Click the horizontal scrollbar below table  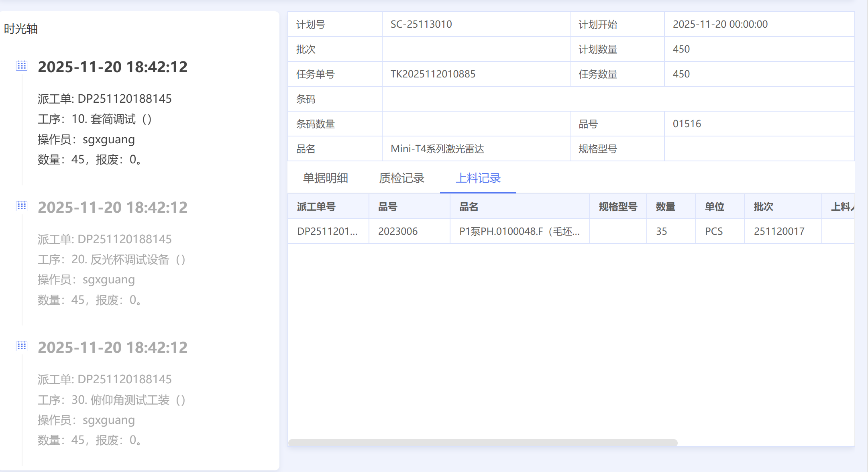483,442
